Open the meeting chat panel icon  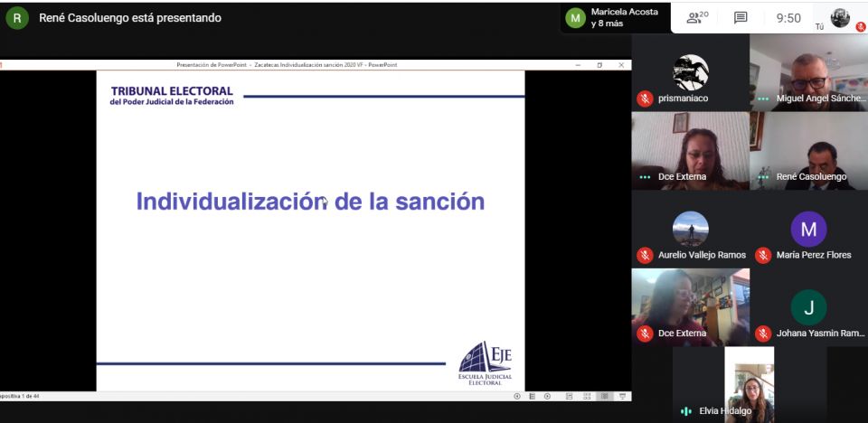pos(741,18)
